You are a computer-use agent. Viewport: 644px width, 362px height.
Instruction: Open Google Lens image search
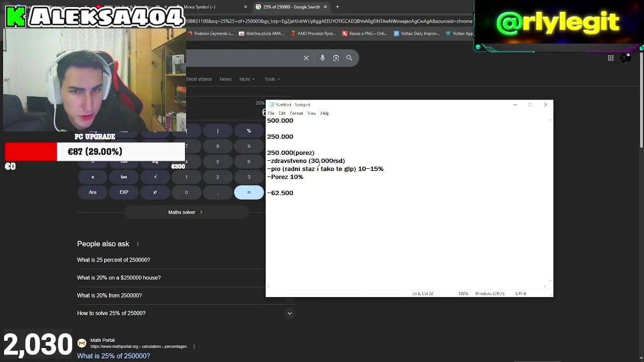tap(336, 58)
